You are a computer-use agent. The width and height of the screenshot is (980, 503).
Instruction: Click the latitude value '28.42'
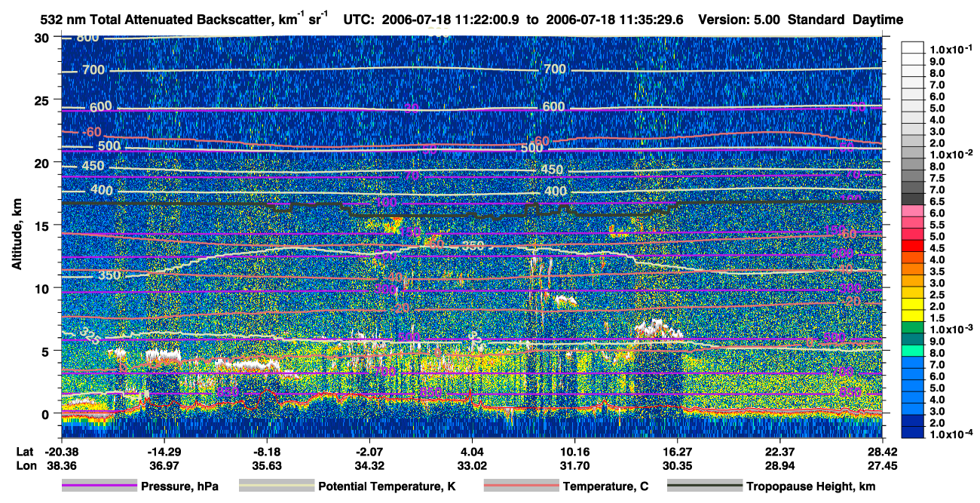coord(883,452)
